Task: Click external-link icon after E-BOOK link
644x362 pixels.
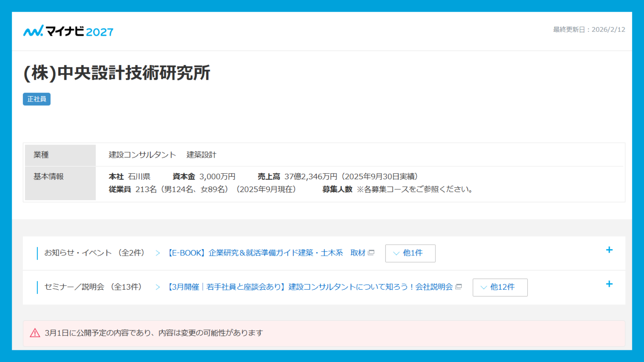Action: pyautogui.click(x=371, y=253)
